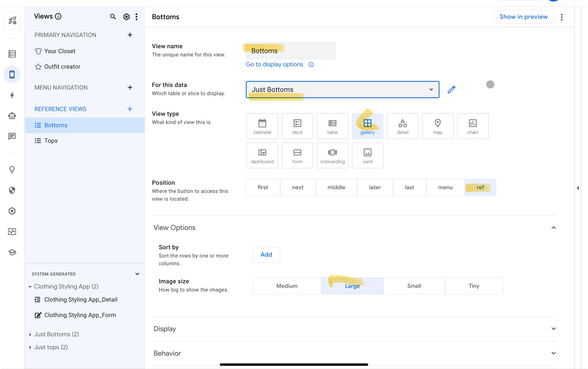Viewport: 588px width, 369px height.
Task: Add a new menu navigation view
Action: (130, 87)
